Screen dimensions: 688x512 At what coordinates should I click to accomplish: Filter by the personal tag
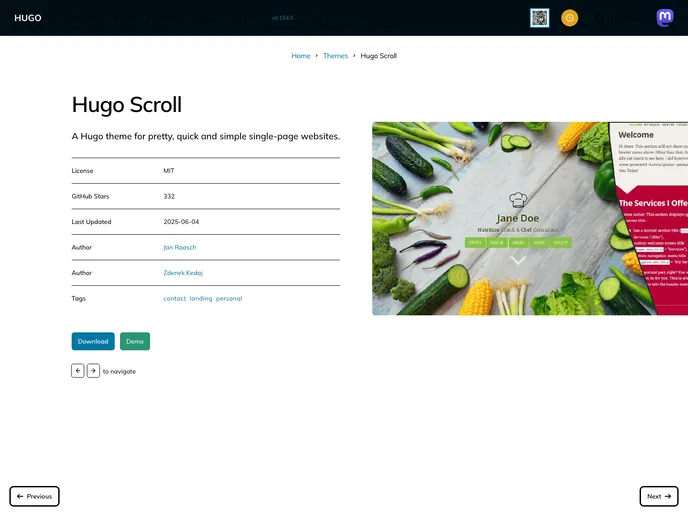click(x=229, y=298)
